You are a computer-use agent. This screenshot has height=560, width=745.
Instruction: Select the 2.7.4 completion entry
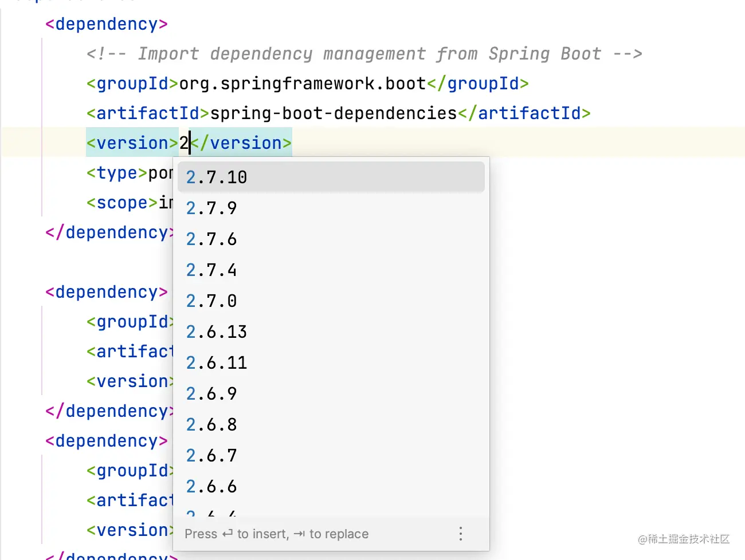pyautogui.click(x=331, y=270)
